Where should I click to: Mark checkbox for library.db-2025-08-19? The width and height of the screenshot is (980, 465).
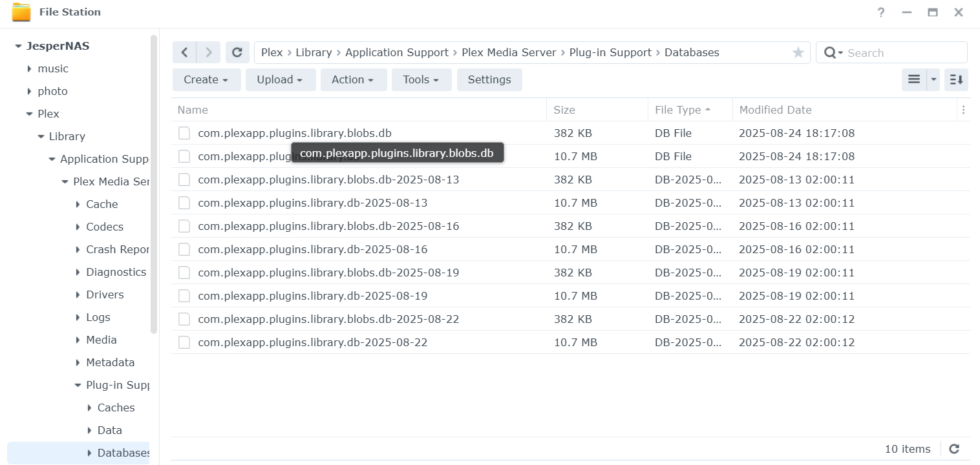184,296
